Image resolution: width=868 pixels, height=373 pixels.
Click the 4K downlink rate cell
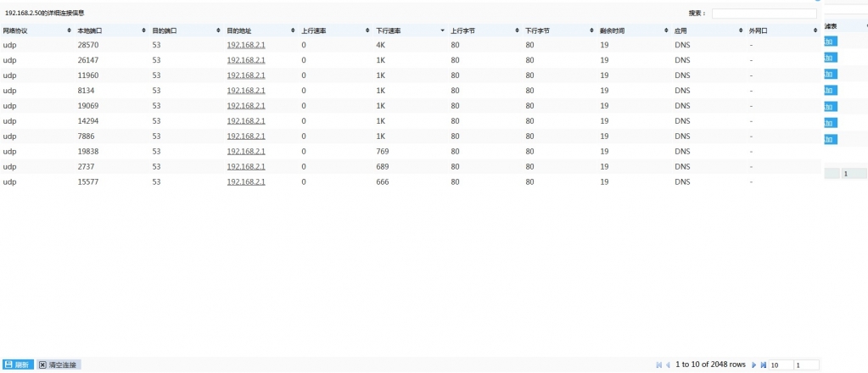coord(380,45)
